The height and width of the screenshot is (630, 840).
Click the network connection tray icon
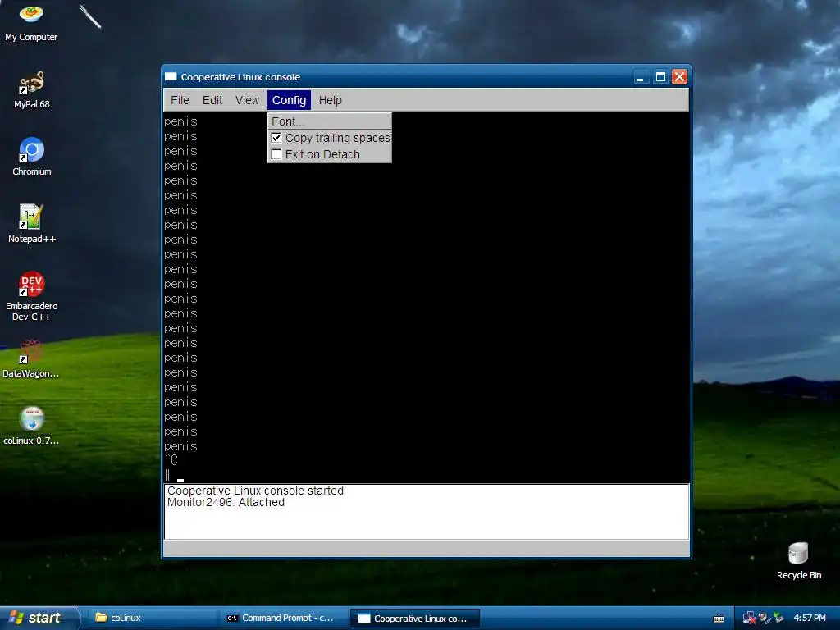pyautogui.click(x=749, y=618)
